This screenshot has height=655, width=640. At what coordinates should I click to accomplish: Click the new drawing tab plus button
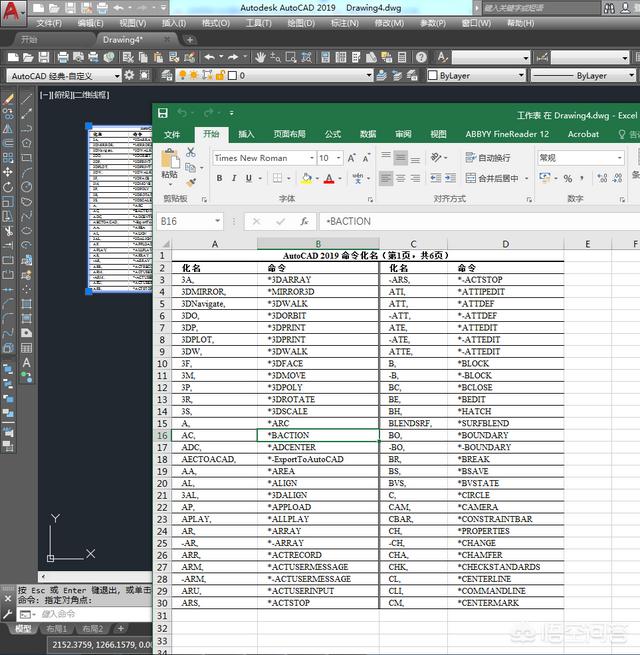tap(190, 40)
